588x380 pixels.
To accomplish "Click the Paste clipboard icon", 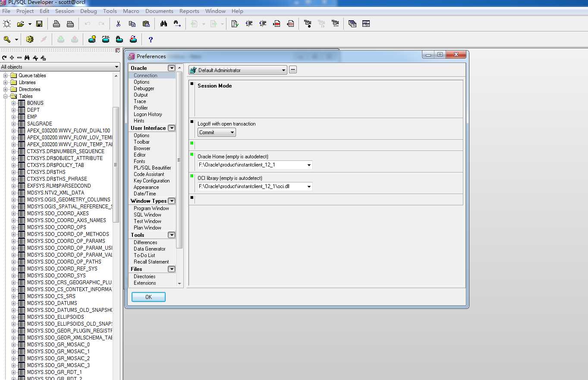I will pos(146,24).
